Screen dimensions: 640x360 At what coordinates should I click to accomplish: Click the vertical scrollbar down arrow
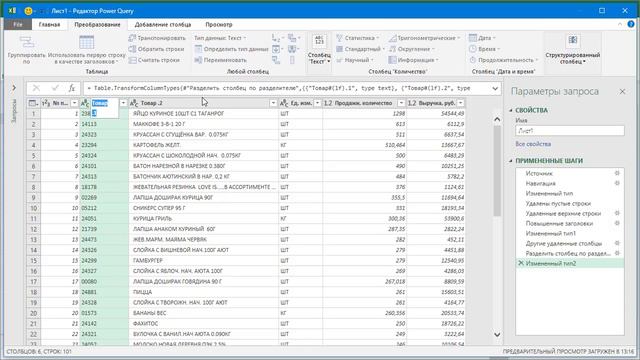[497, 334]
